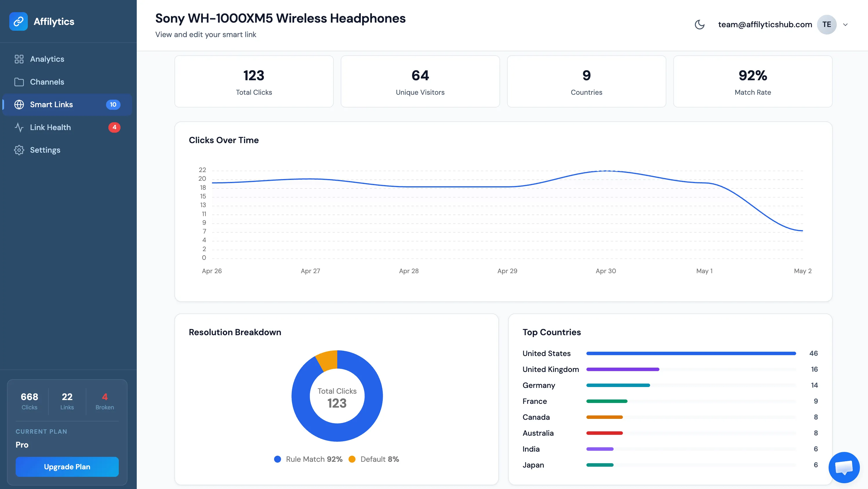
Task: Click the Apr 28 axis label
Action: point(409,271)
